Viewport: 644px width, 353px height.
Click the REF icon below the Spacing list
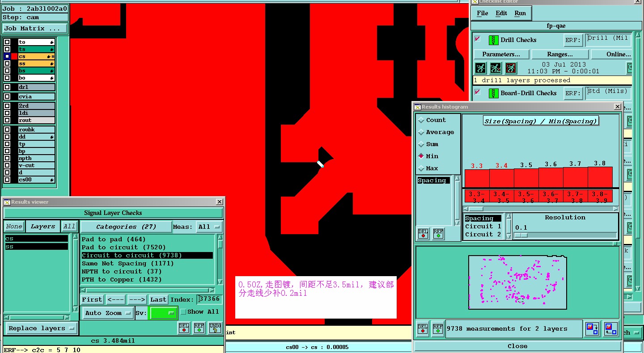(x=438, y=234)
